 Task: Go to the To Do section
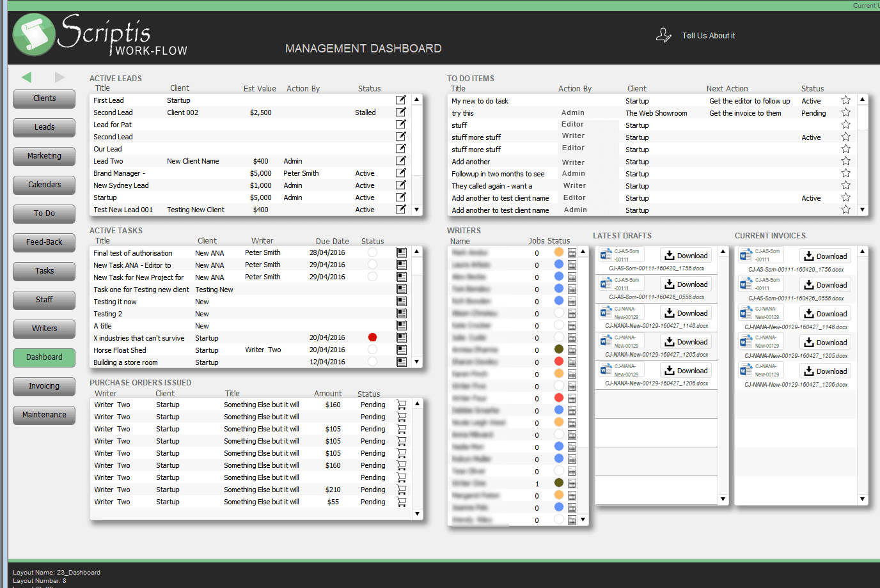(44, 213)
